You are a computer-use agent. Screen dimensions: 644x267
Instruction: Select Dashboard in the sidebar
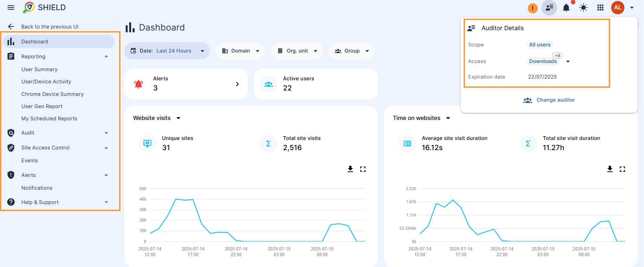[59, 41]
